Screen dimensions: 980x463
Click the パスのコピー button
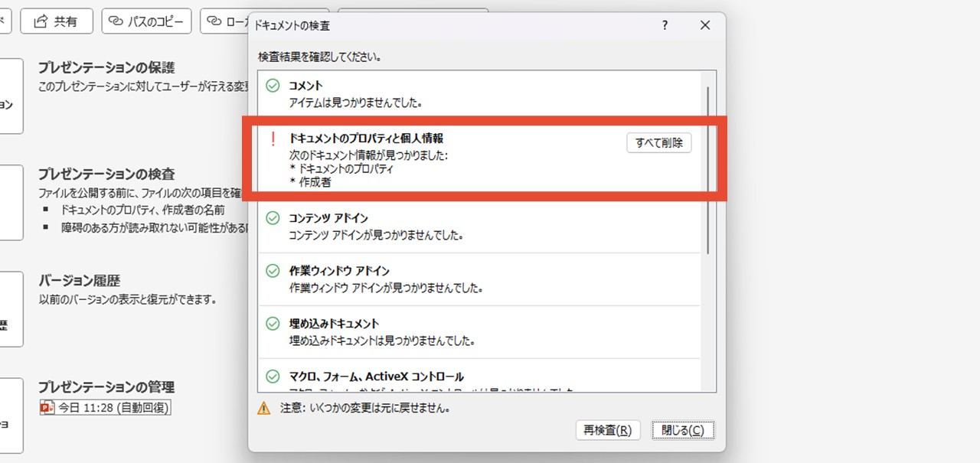coord(145,21)
